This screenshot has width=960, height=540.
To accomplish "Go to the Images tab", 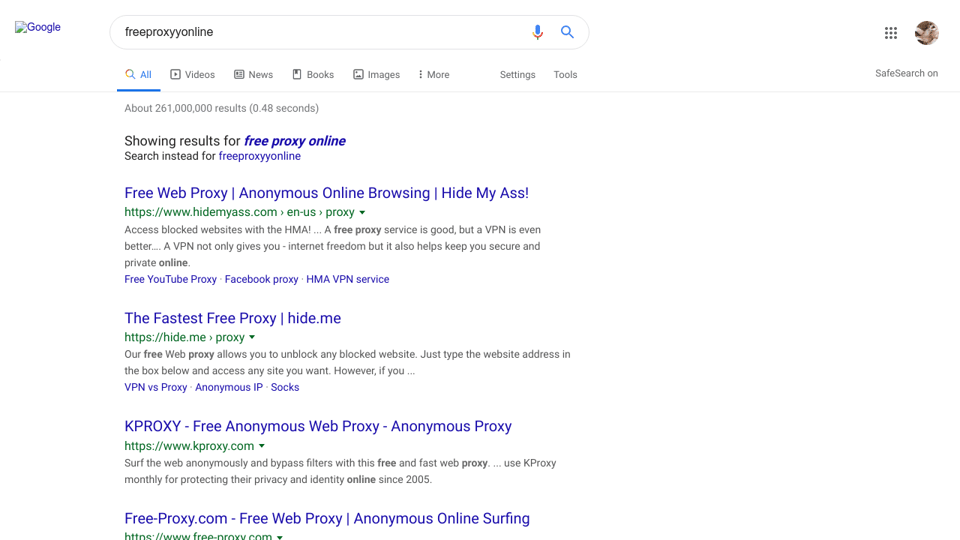I will pos(376,75).
